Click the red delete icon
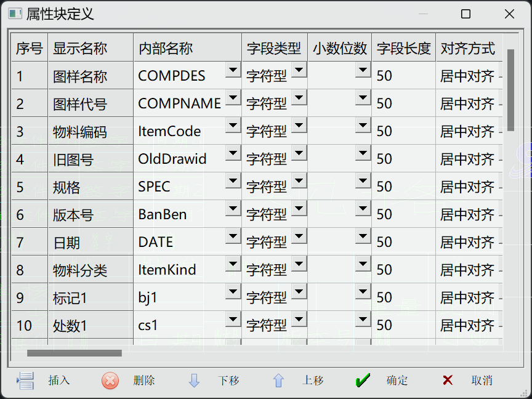 (110, 381)
